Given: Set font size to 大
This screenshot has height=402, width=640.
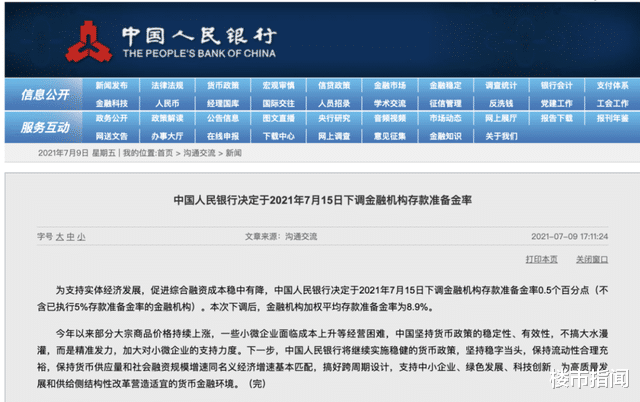Looking at the screenshot, I should point(60,237).
